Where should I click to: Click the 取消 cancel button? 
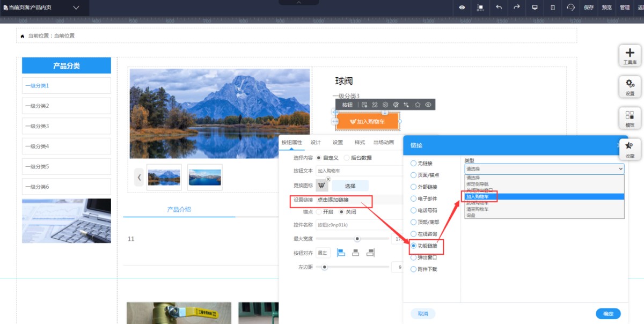423,314
